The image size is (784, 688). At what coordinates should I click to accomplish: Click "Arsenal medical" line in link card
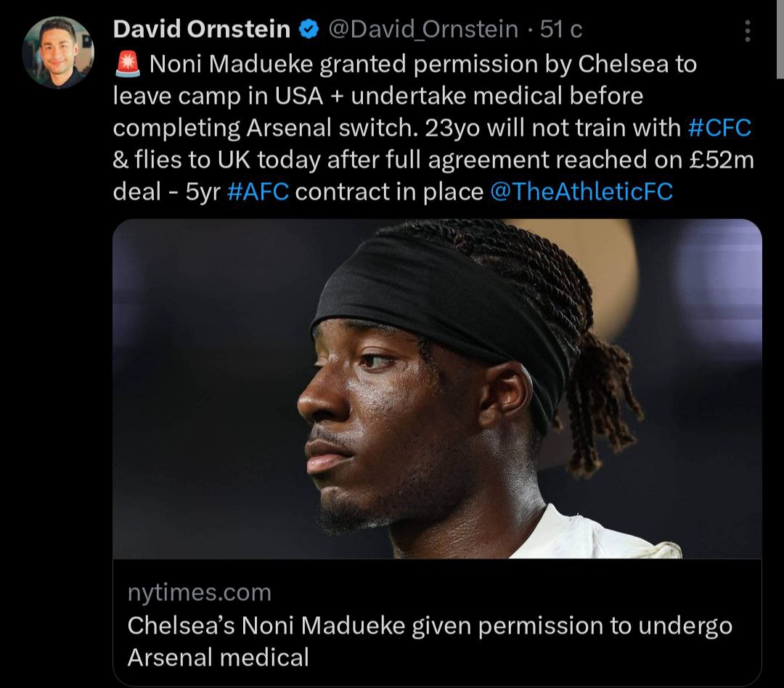point(219,658)
